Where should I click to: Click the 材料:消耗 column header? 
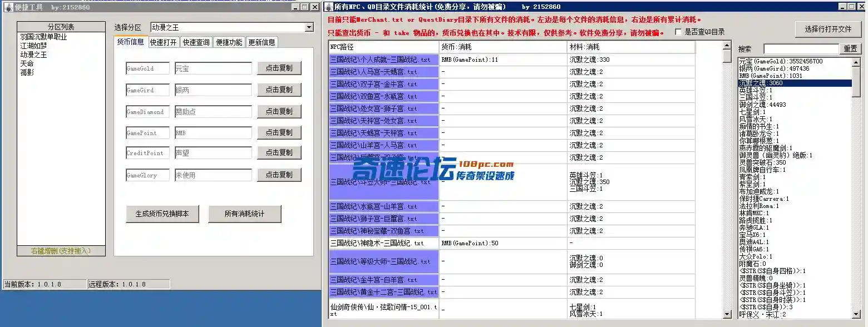(x=632, y=47)
